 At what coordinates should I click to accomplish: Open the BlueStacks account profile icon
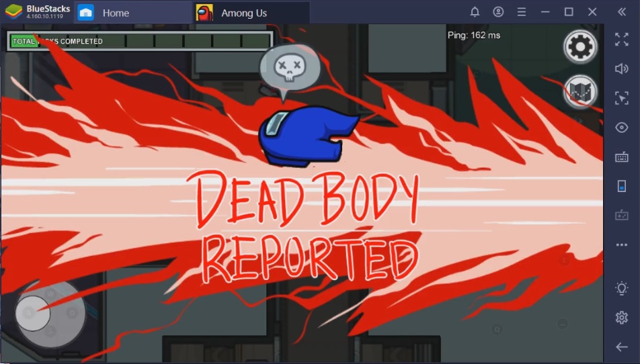[498, 12]
